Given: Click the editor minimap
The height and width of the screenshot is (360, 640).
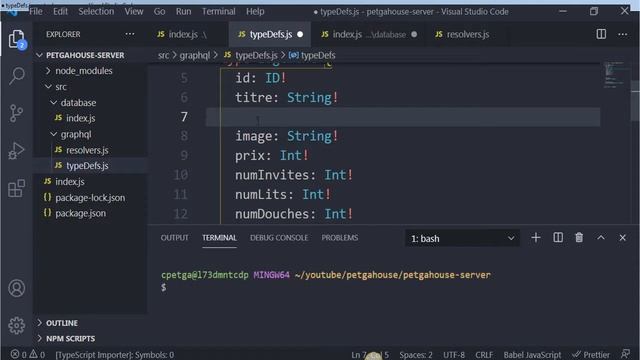Looking at the screenshot, I should point(613,75).
